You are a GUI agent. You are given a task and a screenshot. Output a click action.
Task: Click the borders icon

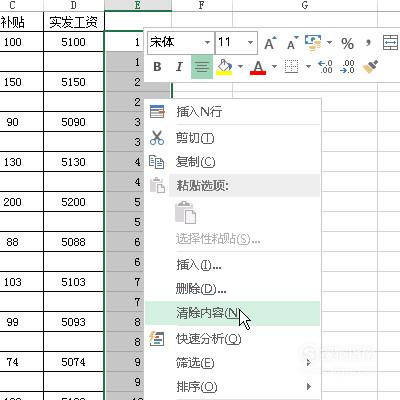291,67
